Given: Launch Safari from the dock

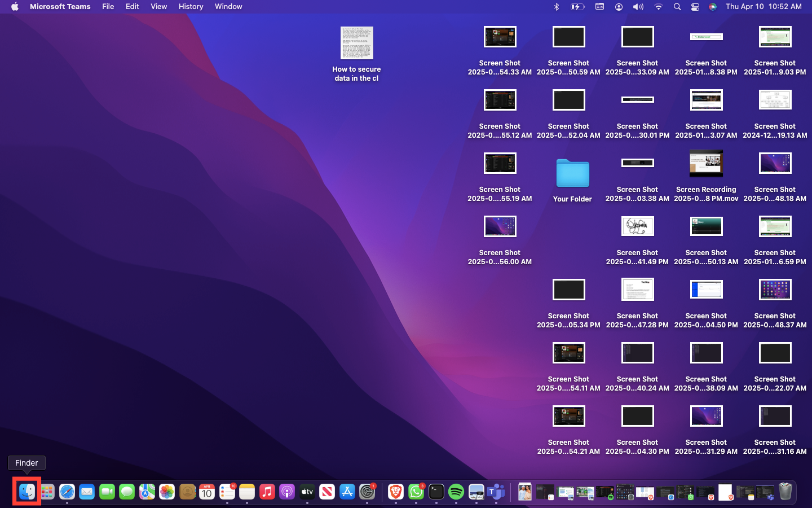Looking at the screenshot, I should [x=67, y=492].
